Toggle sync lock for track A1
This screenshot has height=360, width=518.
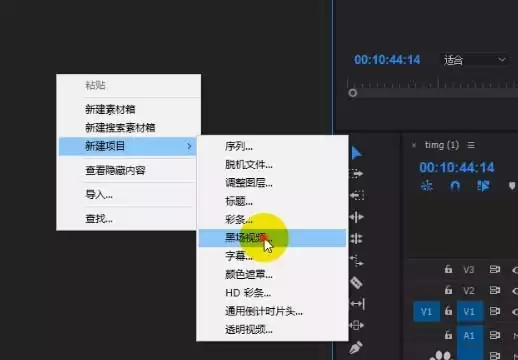pos(495,335)
